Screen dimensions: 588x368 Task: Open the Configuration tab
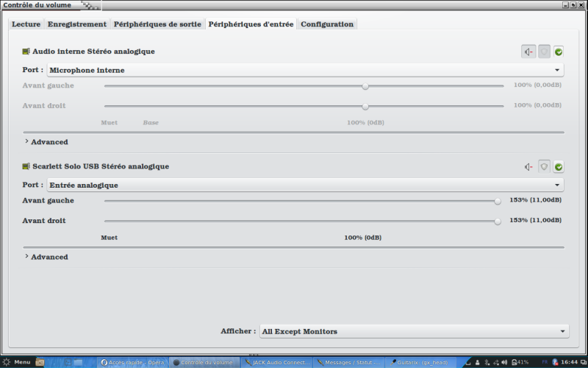pos(327,24)
